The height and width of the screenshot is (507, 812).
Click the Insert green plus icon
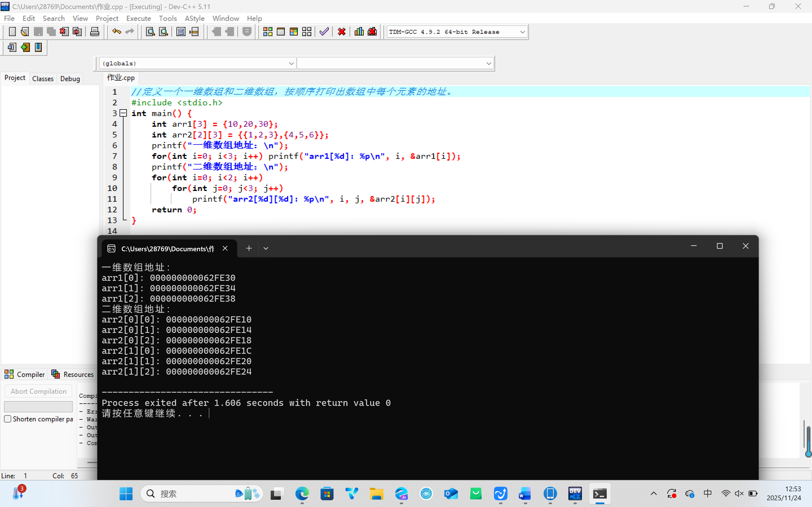(x=25, y=47)
